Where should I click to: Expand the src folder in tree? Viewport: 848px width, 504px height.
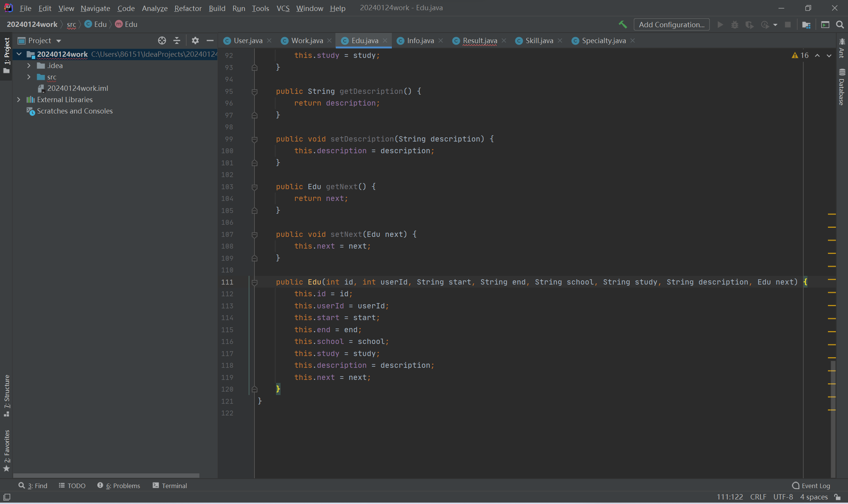click(x=29, y=77)
